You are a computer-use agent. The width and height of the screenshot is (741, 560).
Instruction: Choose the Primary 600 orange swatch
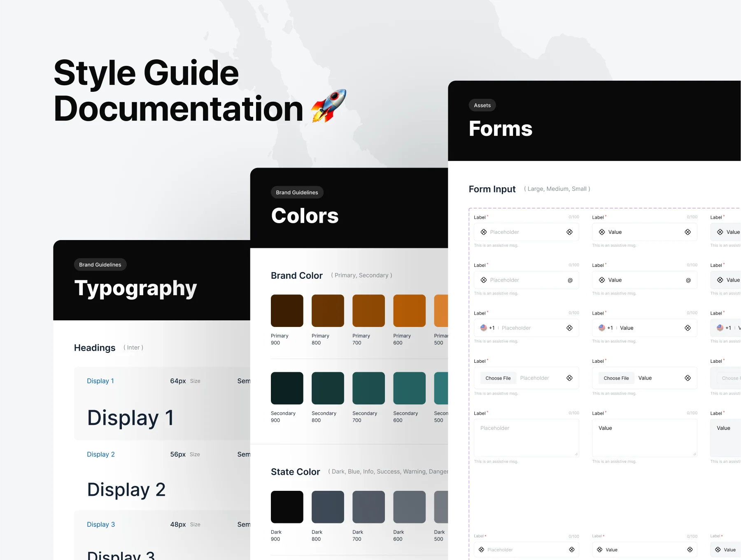(409, 310)
